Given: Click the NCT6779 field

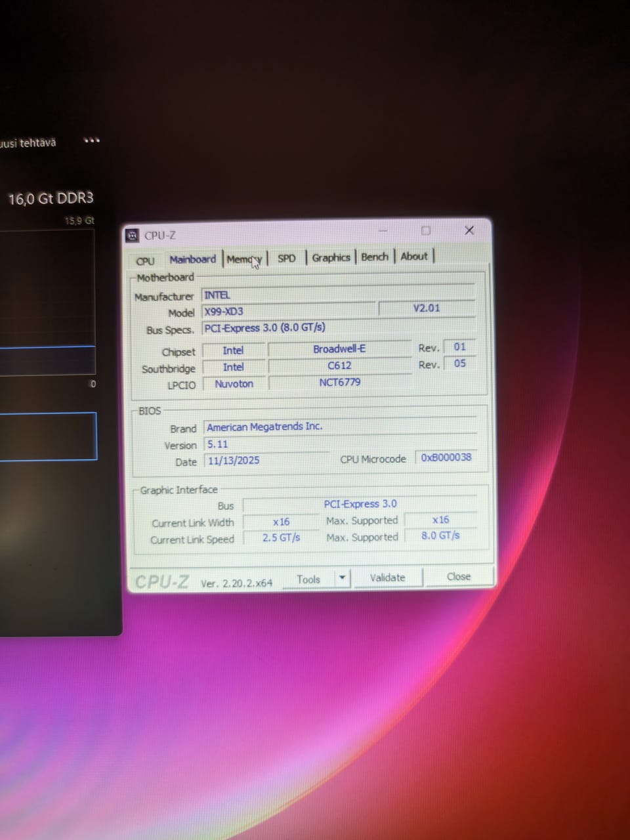Looking at the screenshot, I should (340, 382).
